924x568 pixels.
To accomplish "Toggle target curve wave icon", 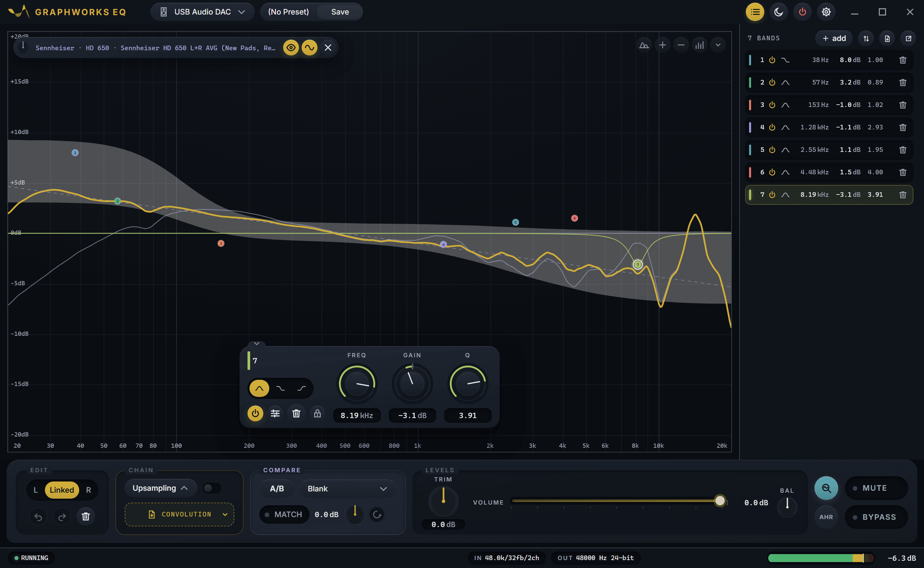I will pos(309,48).
